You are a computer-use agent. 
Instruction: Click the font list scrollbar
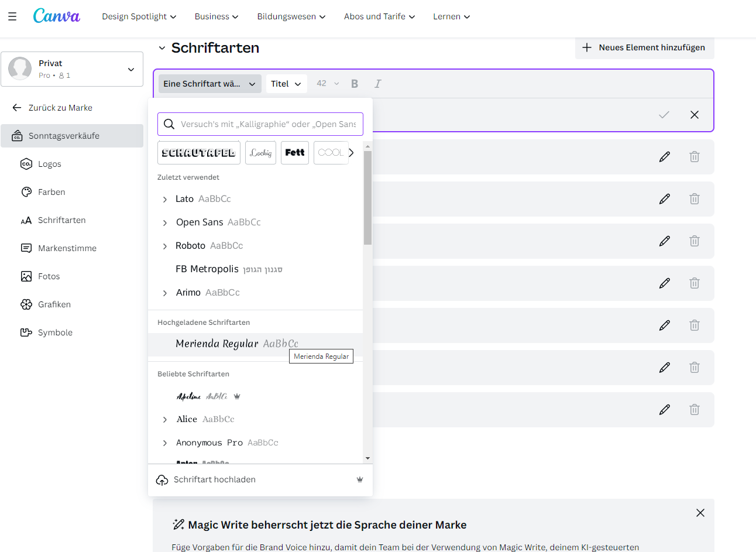point(367,199)
